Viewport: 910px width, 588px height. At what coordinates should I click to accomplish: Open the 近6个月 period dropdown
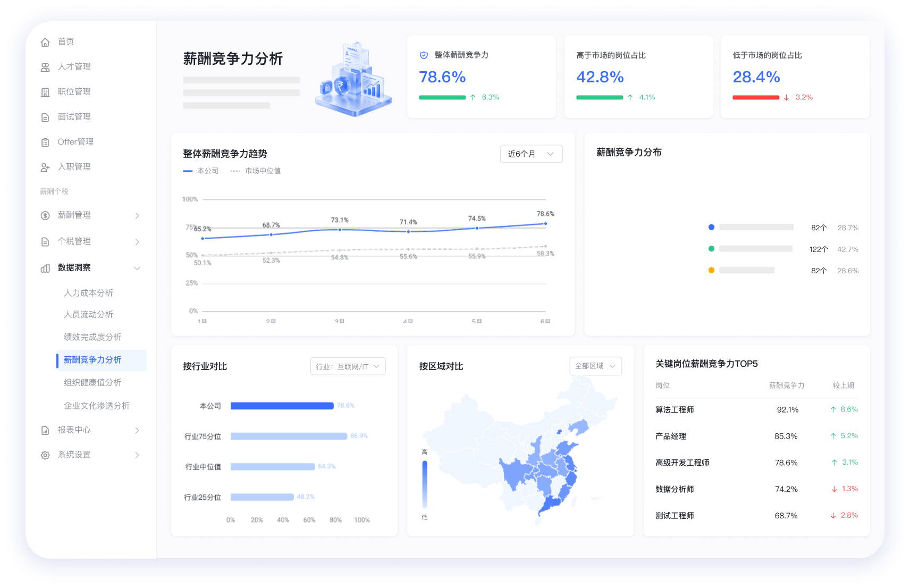[531, 154]
